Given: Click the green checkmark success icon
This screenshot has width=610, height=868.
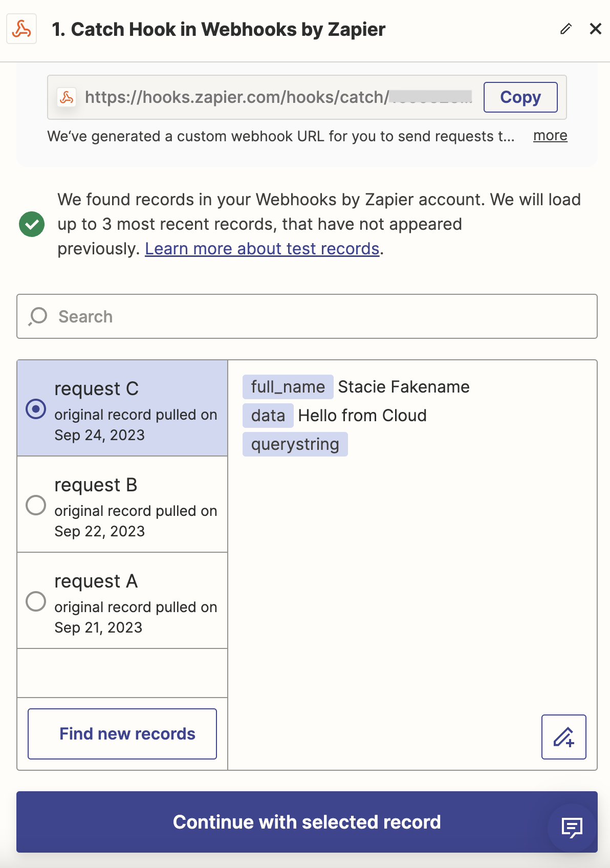Looking at the screenshot, I should point(32,224).
